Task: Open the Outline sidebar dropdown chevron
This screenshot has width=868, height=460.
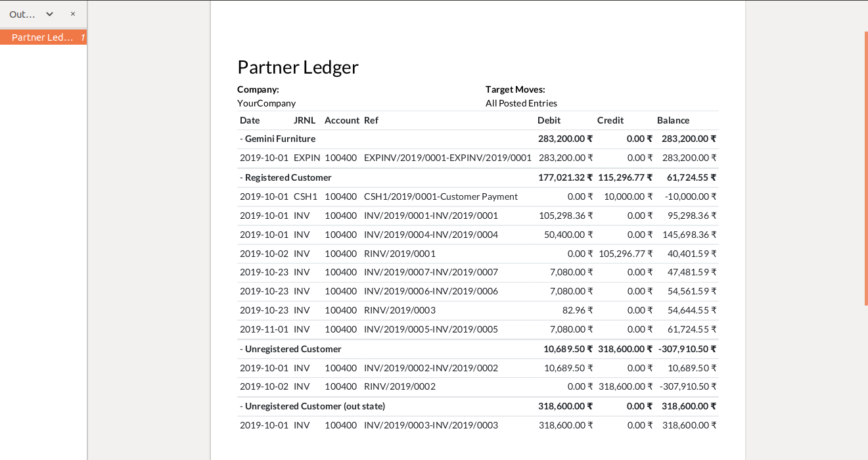Action: point(49,14)
